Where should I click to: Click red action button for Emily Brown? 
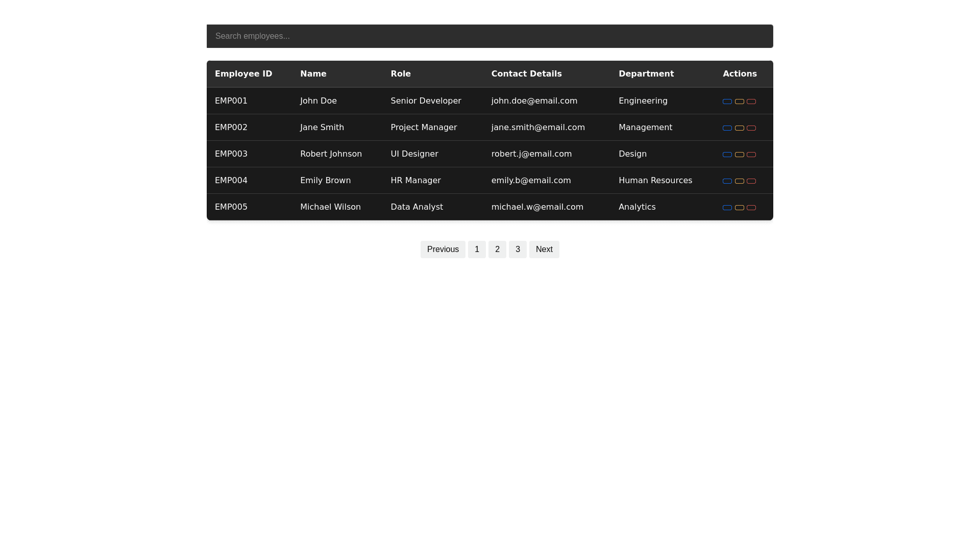tap(751, 181)
